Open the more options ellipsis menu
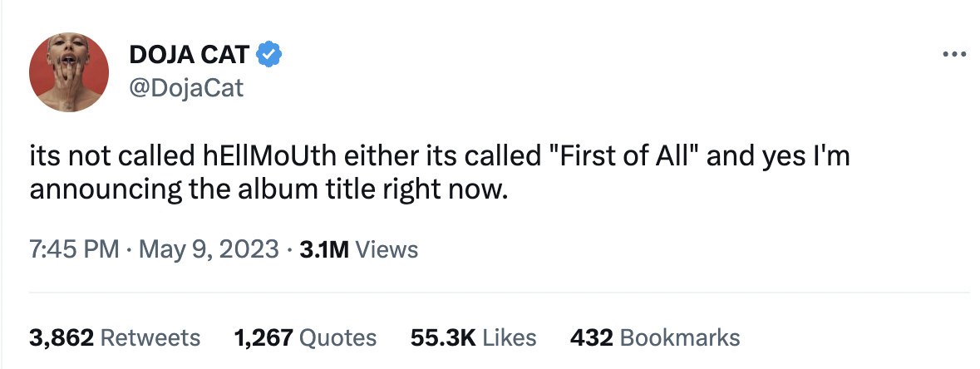 (x=953, y=54)
